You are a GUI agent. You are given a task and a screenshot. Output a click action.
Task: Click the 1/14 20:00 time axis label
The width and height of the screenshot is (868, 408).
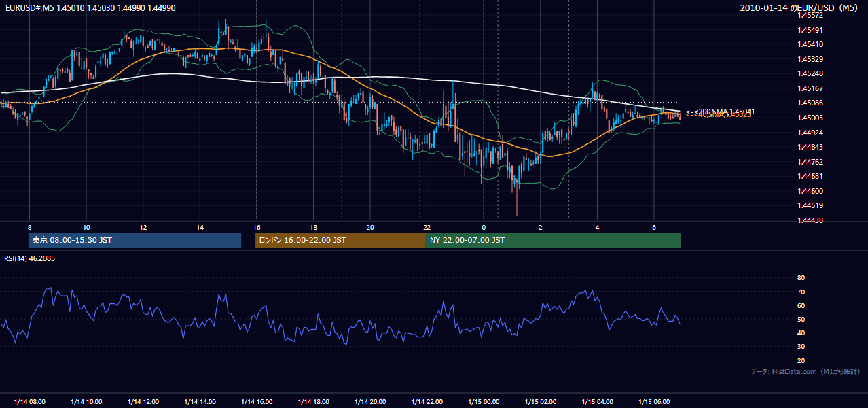[370, 402]
